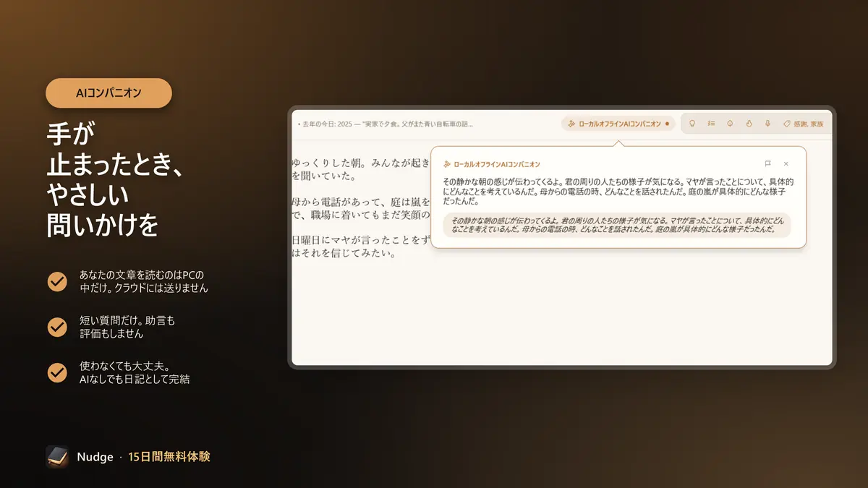This screenshot has width=868, height=488.
Task: Open the tags 感謝, 家族
Action: pos(803,124)
